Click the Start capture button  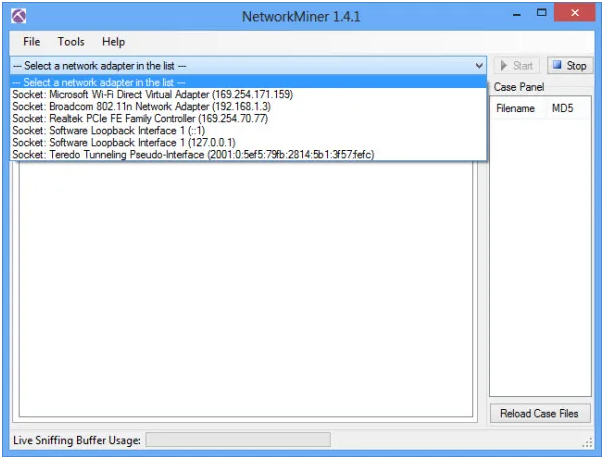pyautogui.click(x=517, y=65)
